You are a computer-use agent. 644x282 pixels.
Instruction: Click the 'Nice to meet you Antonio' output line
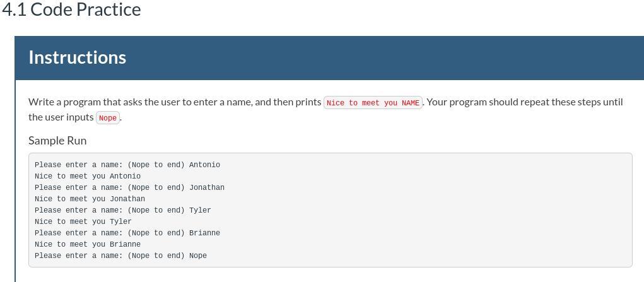[88, 176]
